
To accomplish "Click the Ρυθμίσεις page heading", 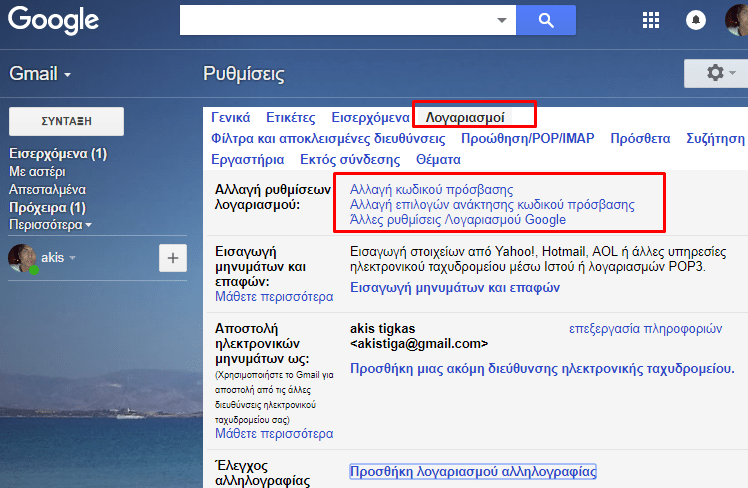I will click(244, 74).
